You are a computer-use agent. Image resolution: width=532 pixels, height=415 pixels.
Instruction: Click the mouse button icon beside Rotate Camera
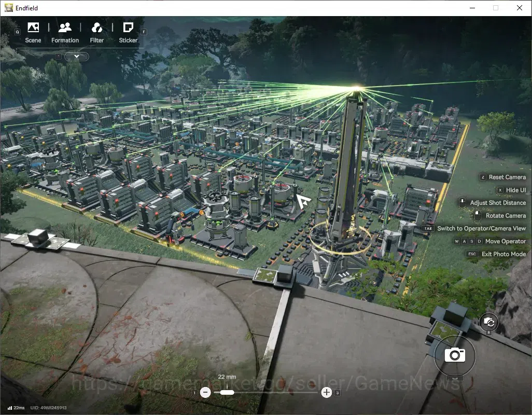(x=478, y=215)
